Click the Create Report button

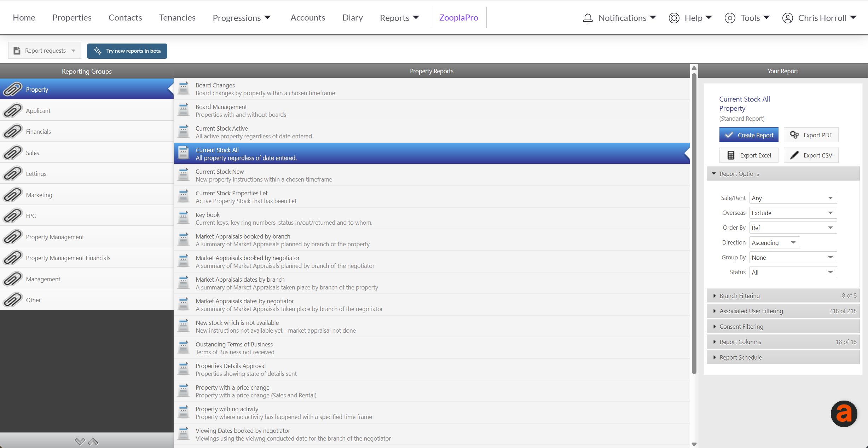(x=749, y=135)
